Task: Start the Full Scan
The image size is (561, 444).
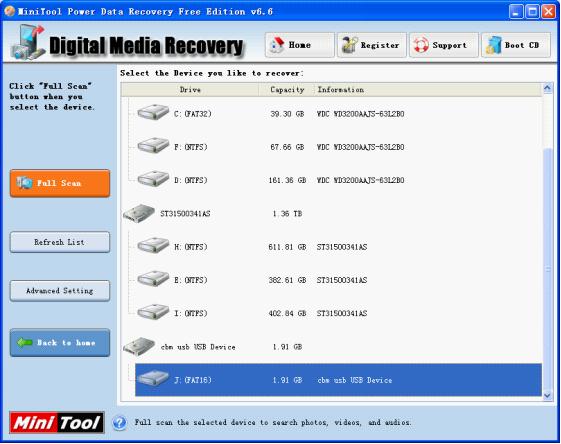Action: [x=60, y=183]
